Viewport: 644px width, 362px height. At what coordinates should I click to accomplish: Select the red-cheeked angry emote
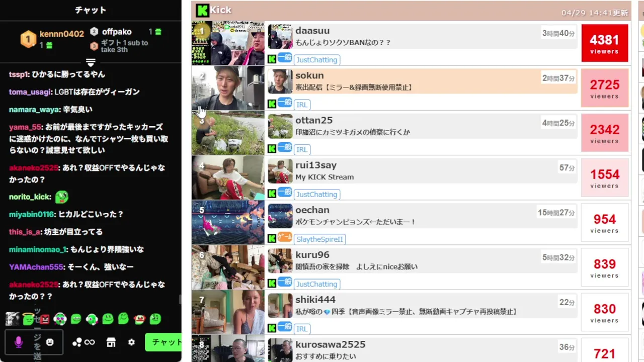pos(139,319)
